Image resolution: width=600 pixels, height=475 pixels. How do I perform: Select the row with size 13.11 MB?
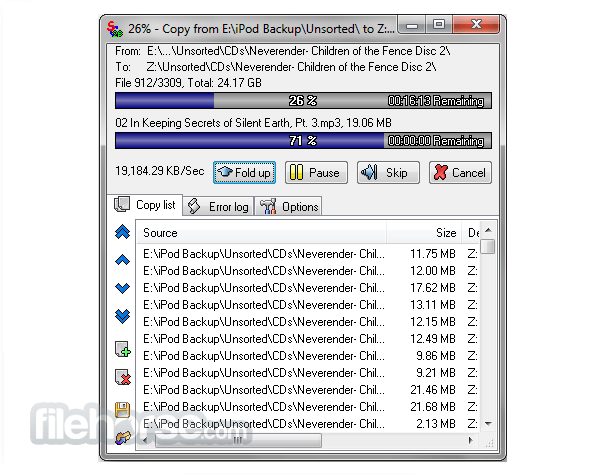(308, 305)
